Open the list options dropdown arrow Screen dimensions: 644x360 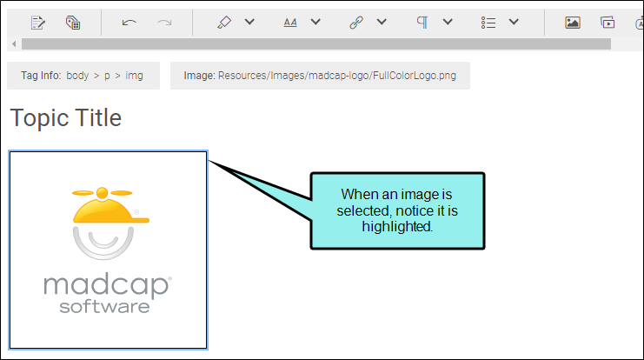pyautogui.click(x=514, y=22)
